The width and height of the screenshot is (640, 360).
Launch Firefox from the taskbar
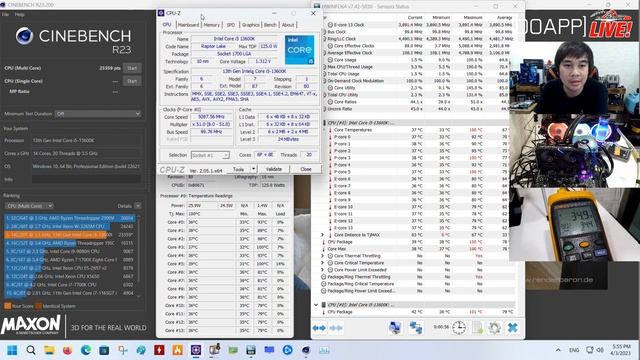(67, 350)
